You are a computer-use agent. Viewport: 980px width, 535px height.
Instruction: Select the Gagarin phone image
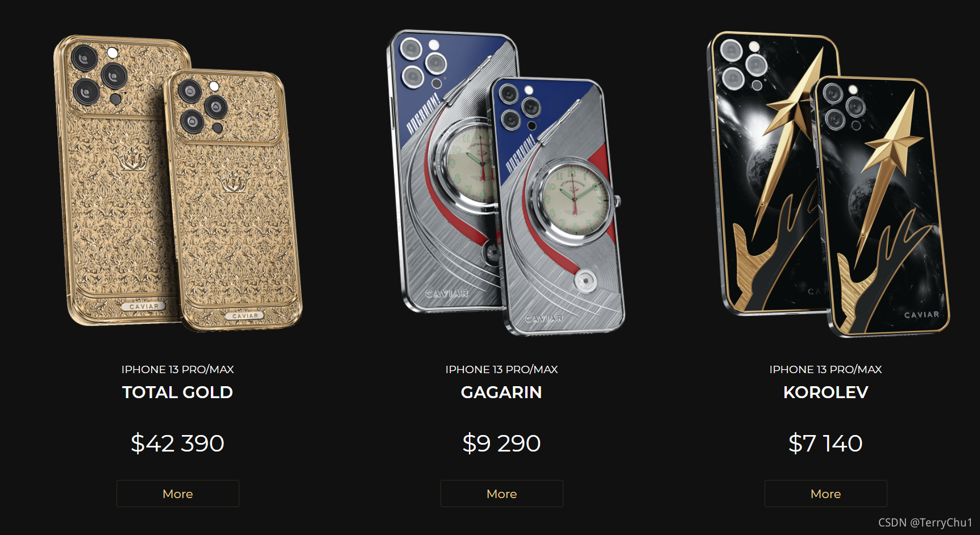[x=505, y=182]
